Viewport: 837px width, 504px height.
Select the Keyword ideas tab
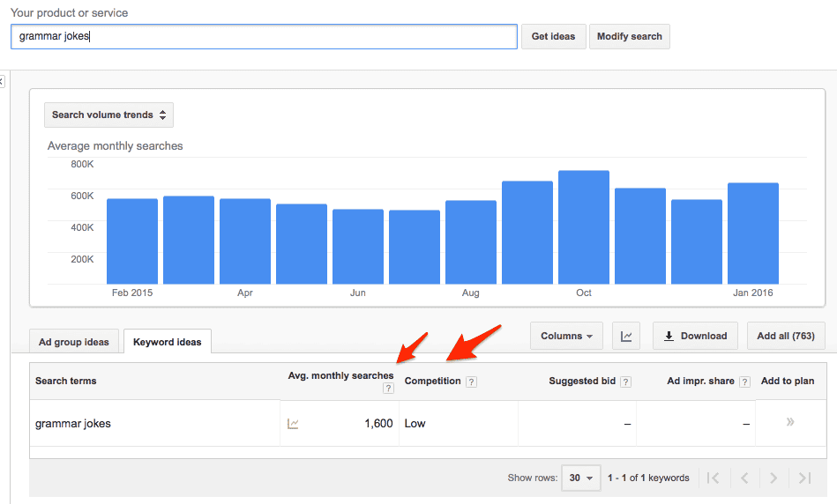[x=167, y=342]
